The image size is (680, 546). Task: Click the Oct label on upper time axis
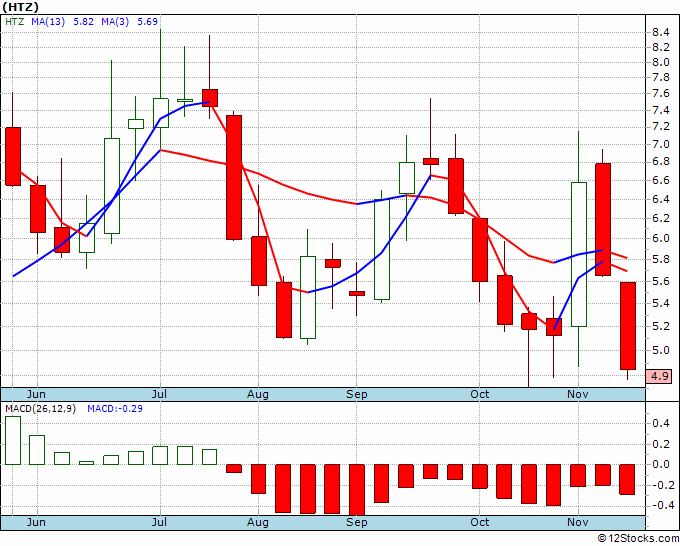480,394
